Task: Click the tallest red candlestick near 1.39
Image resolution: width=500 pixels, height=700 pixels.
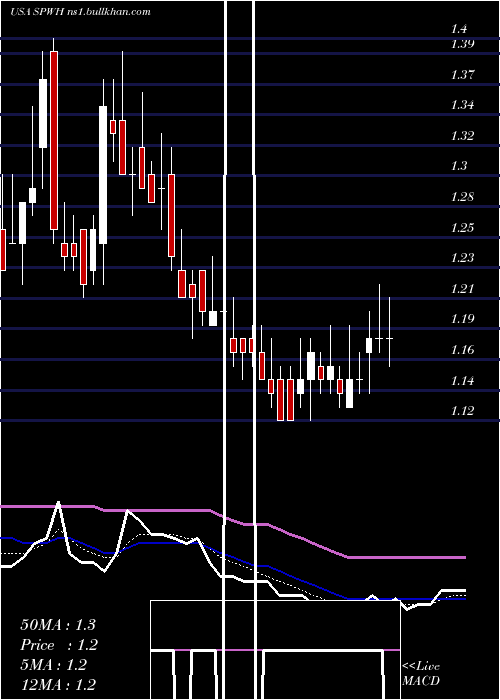Action: (x=54, y=140)
